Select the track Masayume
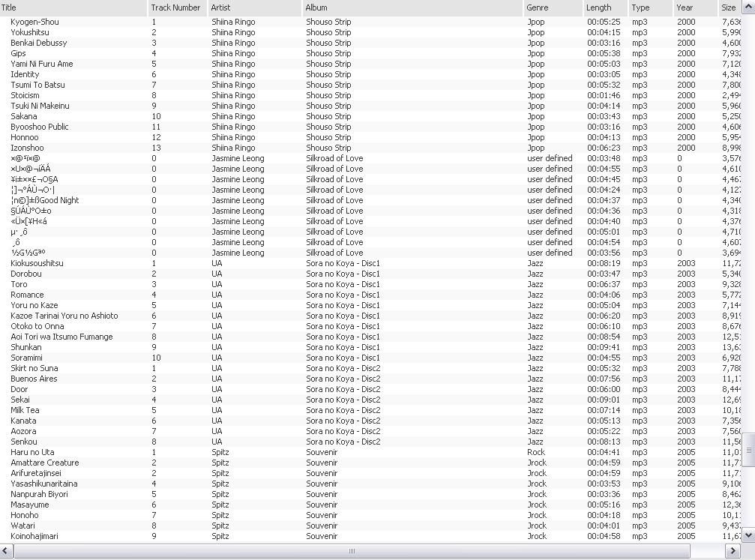Viewport: 755px width, 560px height. pyautogui.click(x=30, y=505)
